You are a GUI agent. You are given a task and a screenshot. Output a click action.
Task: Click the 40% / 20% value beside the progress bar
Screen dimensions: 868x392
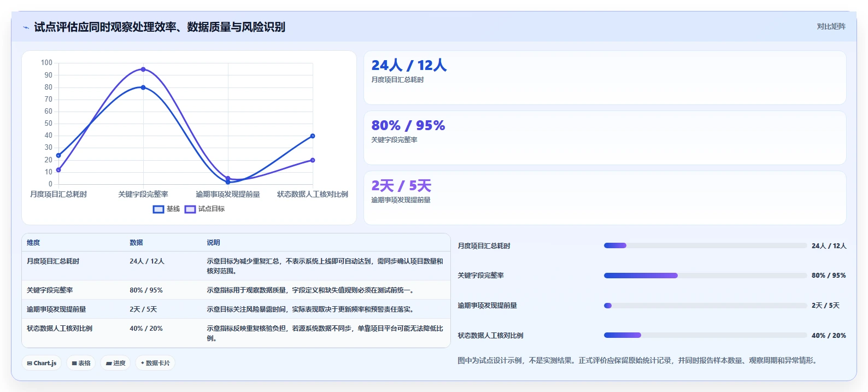829,336
